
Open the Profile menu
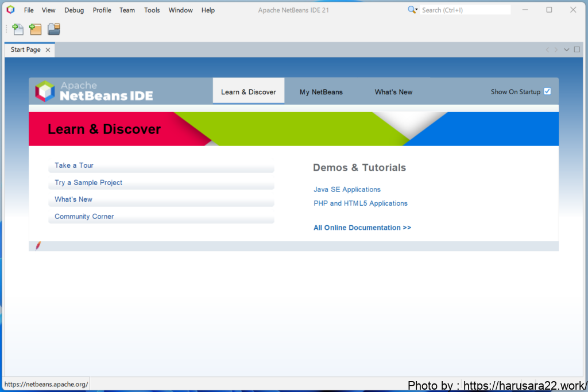(x=102, y=10)
